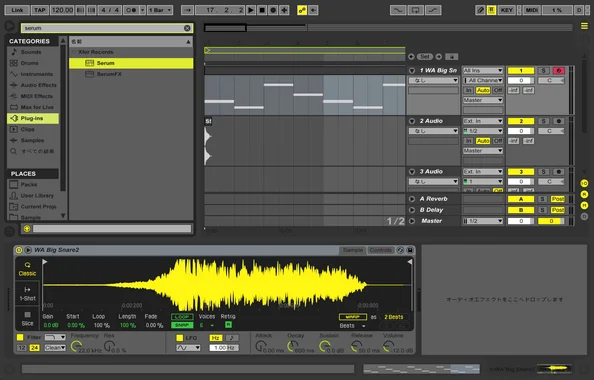
Task: Open the Master output dropdown on track 1
Action: (483, 100)
